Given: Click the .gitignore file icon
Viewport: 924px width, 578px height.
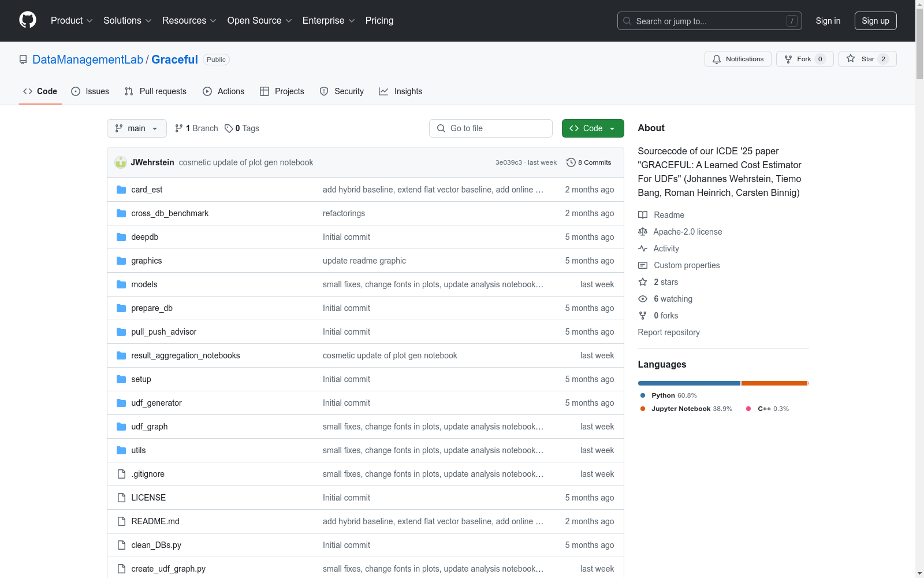Looking at the screenshot, I should point(121,474).
